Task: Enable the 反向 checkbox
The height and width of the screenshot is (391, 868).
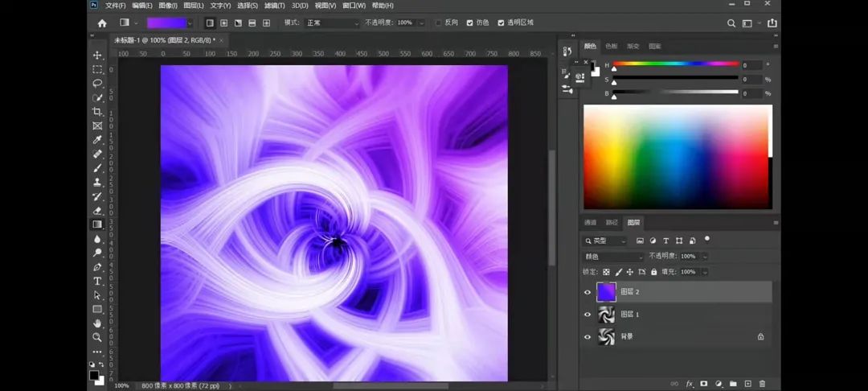Action: [x=438, y=23]
